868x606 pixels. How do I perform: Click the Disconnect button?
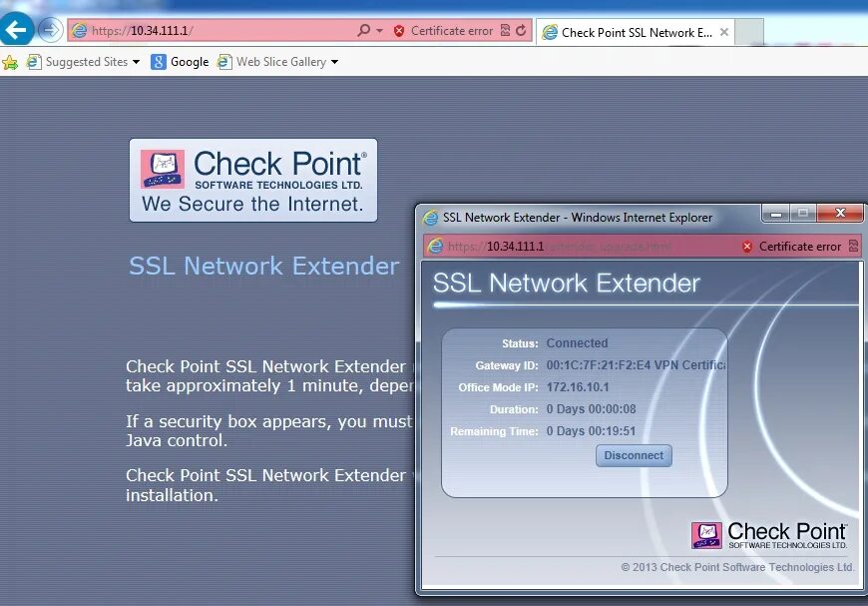point(634,455)
